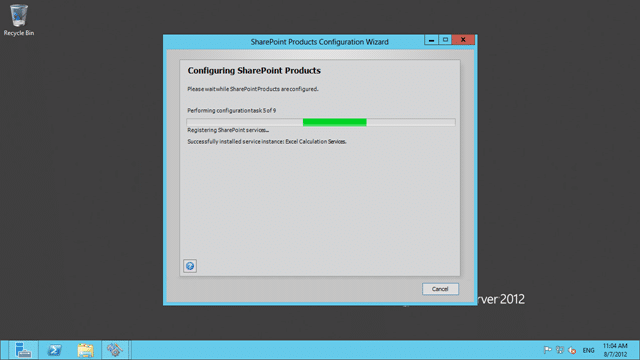
Task: Click 'Performing configuration task 5 of 9' text
Action: click(231, 111)
